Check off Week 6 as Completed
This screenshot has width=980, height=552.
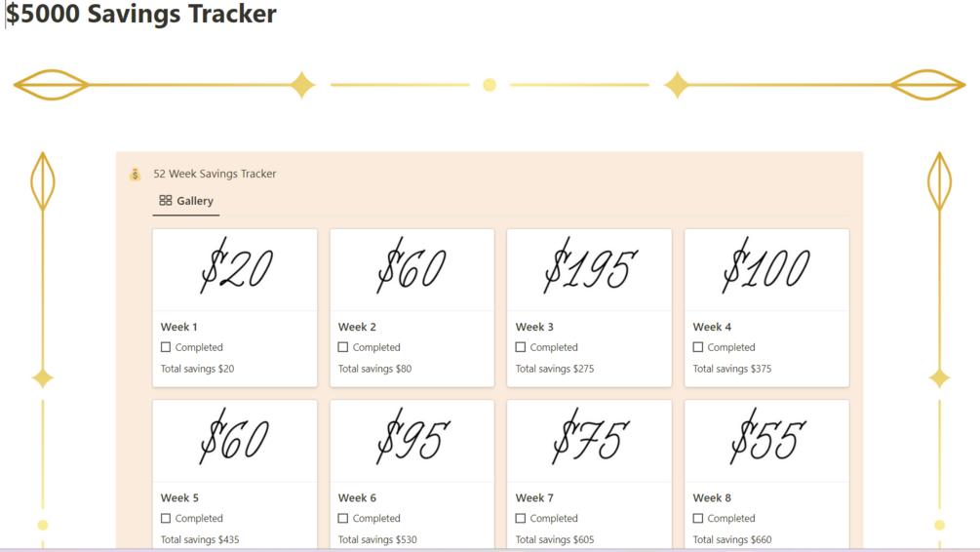tap(343, 519)
